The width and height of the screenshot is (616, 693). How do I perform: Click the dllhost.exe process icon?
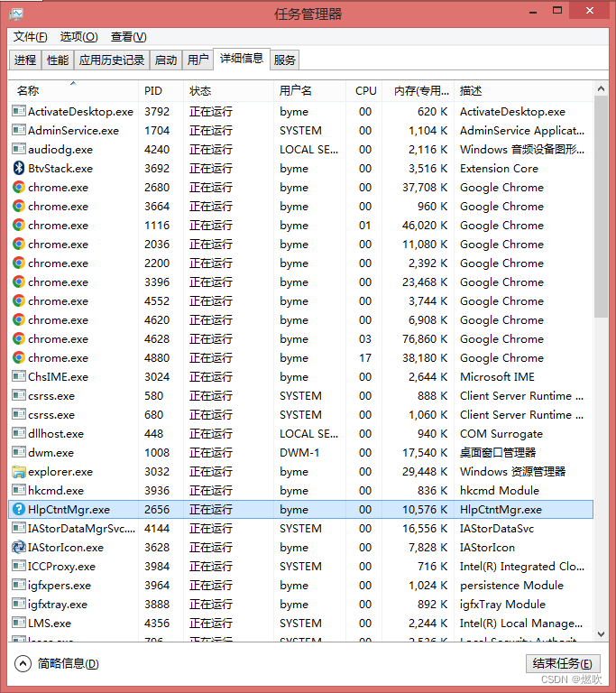pos(19,433)
